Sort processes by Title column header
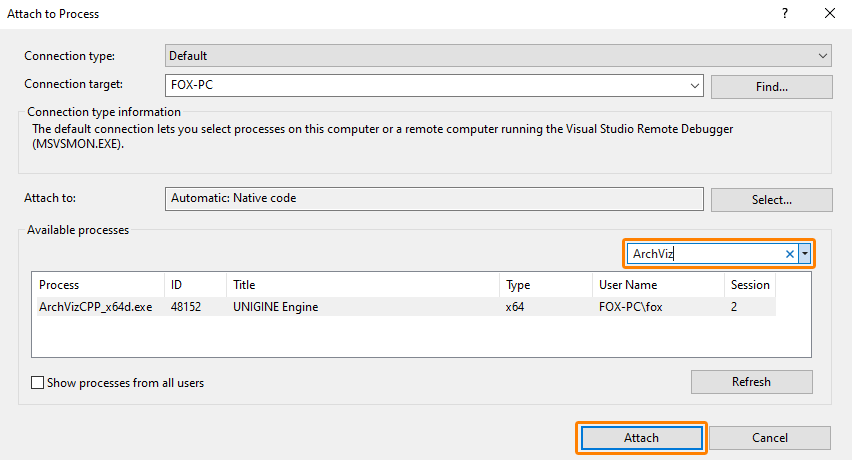Screen dimensions: 852x460 click(x=362, y=285)
